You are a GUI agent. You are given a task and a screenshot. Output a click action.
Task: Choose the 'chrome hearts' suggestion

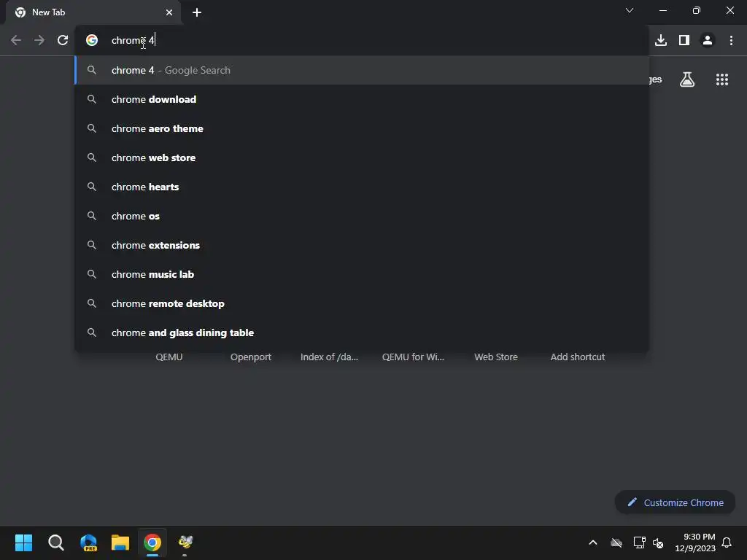click(362, 187)
